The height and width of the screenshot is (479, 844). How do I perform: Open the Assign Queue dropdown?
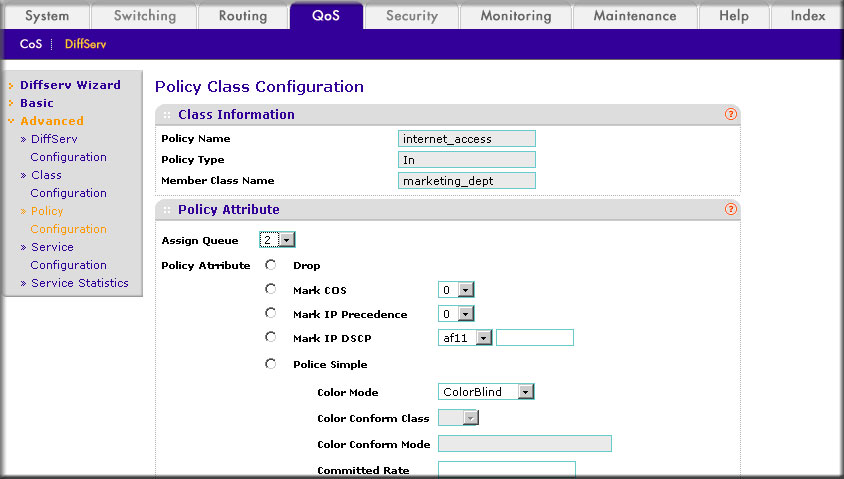pyautogui.click(x=277, y=240)
